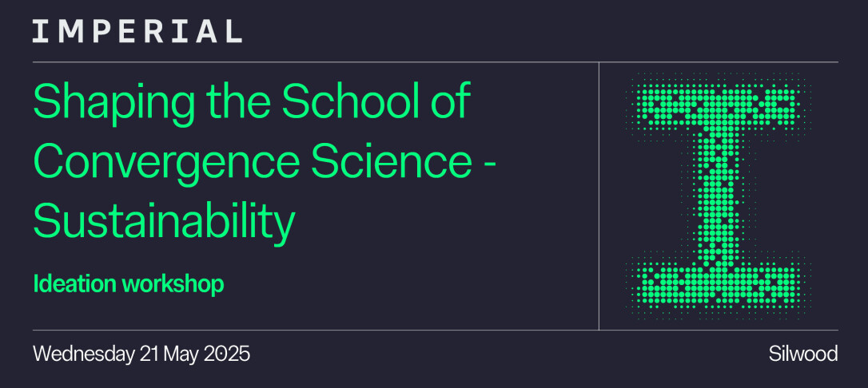Image resolution: width=868 pixels, height=388 pixels.
Task: Click the "Silwood" location label
Action: point(802,354)
